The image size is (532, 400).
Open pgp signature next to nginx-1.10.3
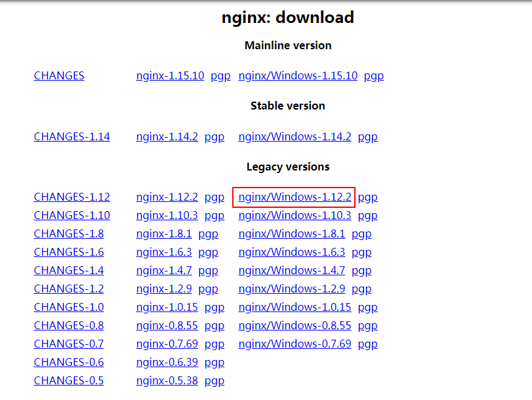[215, 216]
